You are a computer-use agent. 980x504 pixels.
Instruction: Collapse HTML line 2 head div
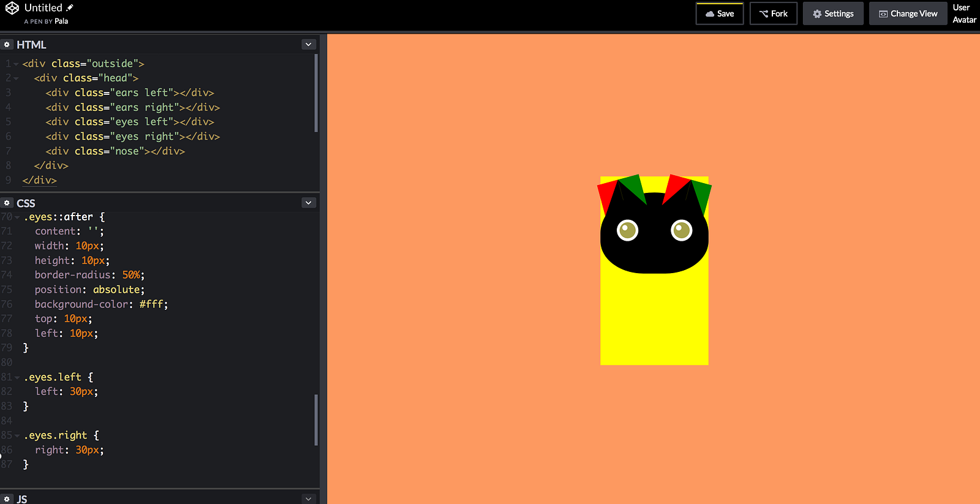click(x=17, y=78)
